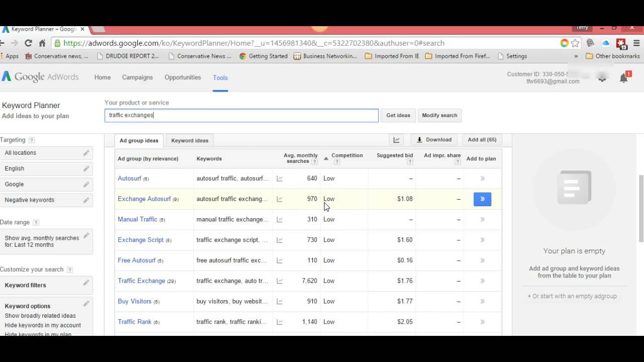Edit the English language pencil icon
This screenshot has height=362, width=644.
point(86,168)
